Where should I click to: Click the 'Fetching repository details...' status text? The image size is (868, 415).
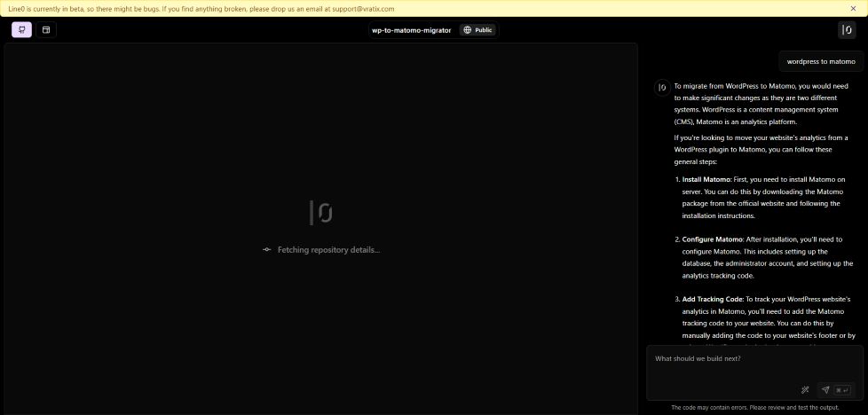pyautogui.click(x=328, y=249)
